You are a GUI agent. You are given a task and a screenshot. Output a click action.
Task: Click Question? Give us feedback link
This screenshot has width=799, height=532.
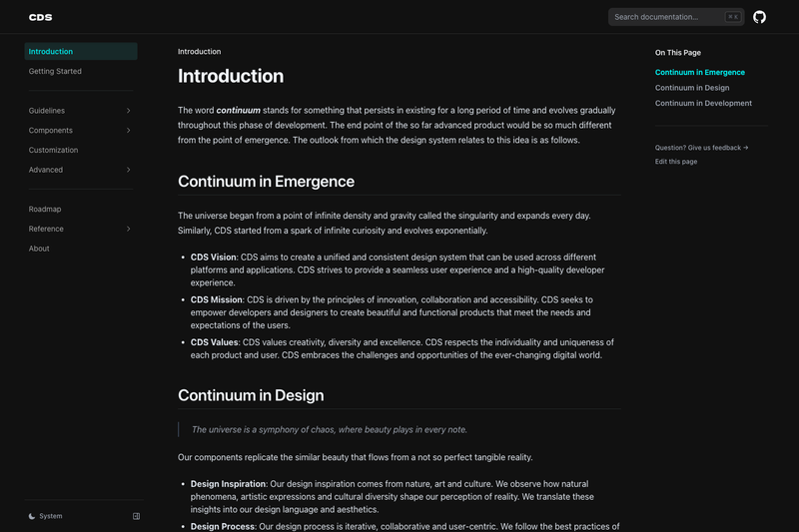[701, 148]
